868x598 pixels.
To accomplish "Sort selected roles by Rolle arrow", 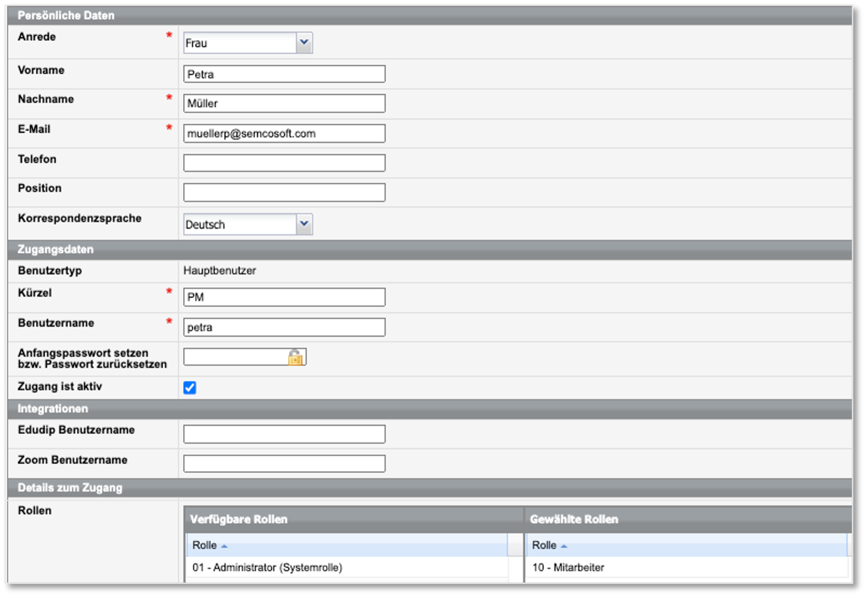I will (564, 546).
